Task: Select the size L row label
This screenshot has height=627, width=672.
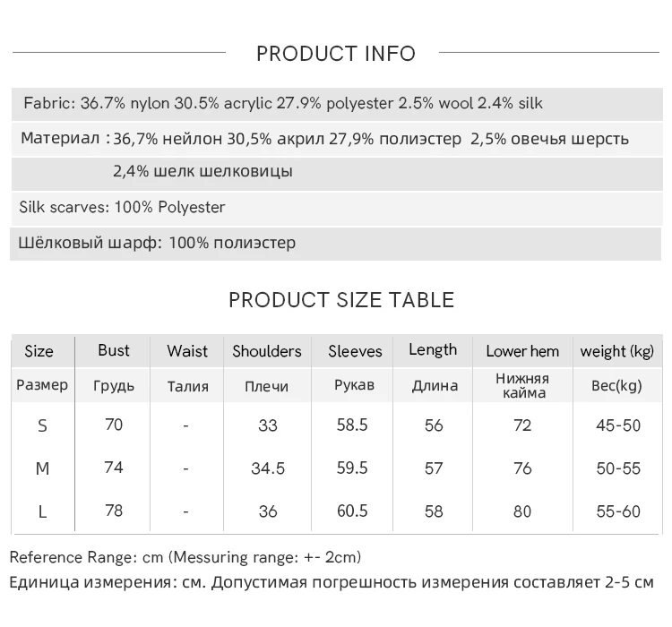Action: pos(42,511)
